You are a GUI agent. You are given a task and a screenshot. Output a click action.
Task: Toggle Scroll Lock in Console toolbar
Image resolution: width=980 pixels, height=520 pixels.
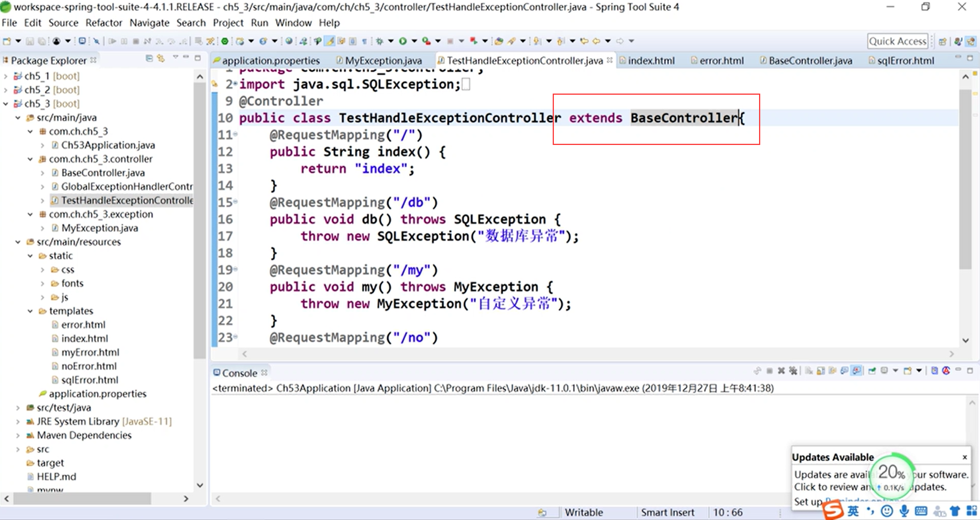coord(821,370)
